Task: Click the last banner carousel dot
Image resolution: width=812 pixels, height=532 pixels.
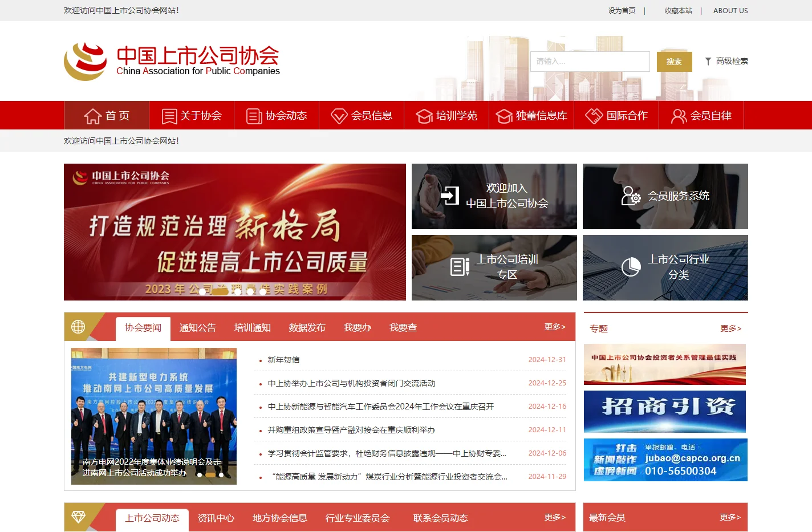Action: click(263, 292)
